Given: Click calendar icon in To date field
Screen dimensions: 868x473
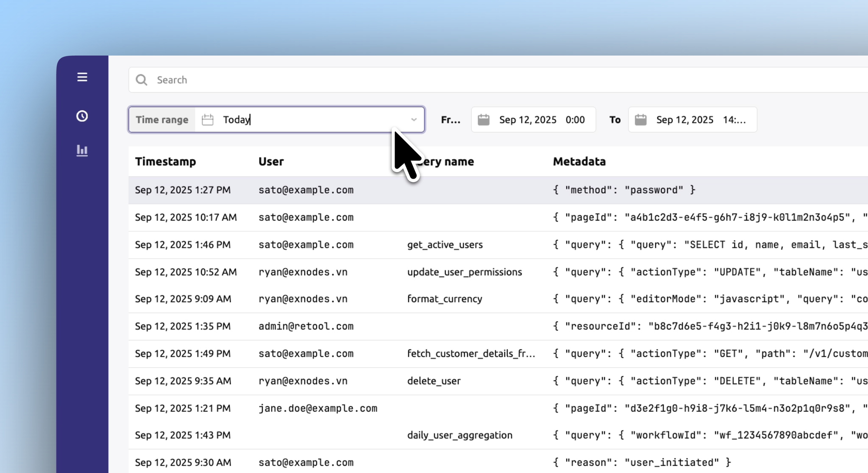Looking at the screenshot, I should [x=641, y=120].
